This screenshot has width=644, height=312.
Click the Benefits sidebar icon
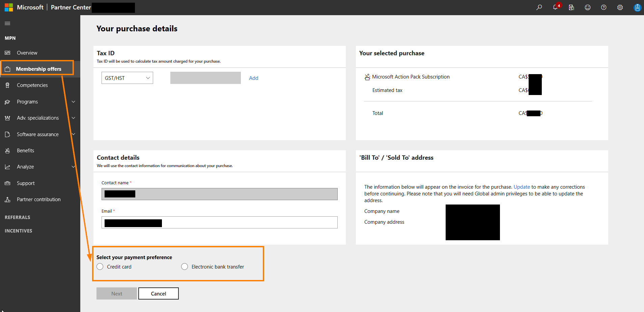(x=7, y=151)
